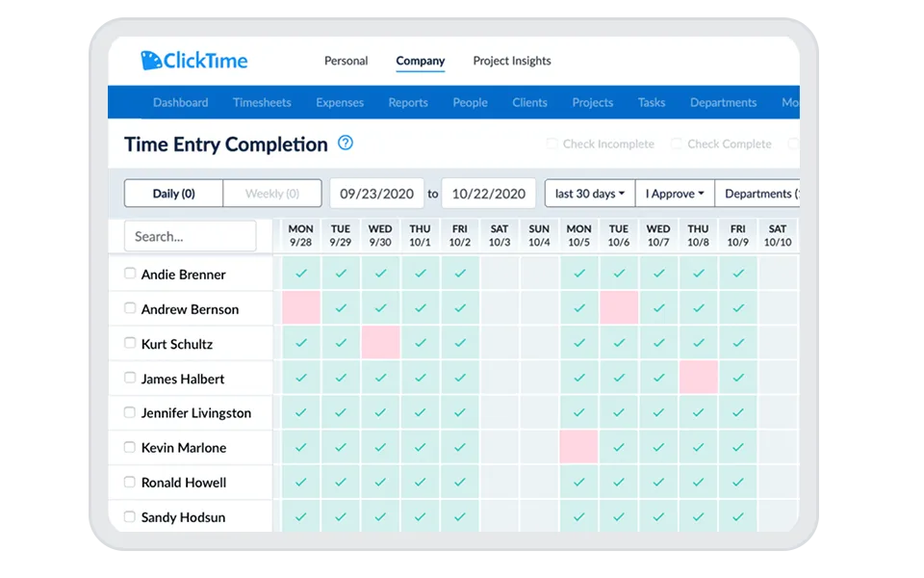Open the last 30 days dropdown
Image resolution: width=924 pixels, height=578 pixels.
(x=589, y=193)
